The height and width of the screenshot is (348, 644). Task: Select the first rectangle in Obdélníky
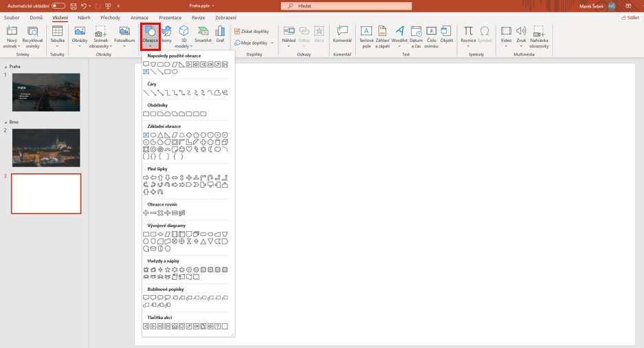[x=146, y=113]
